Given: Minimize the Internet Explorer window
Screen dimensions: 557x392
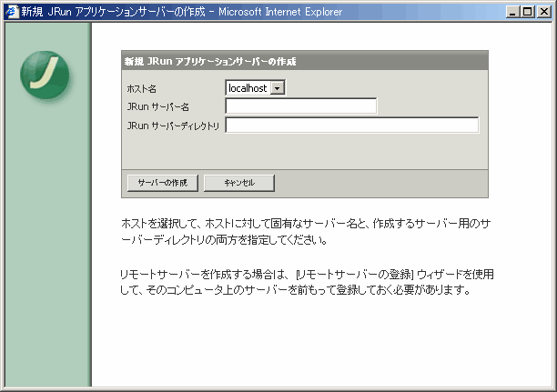Looking at the screenshot, I should 512,12.
